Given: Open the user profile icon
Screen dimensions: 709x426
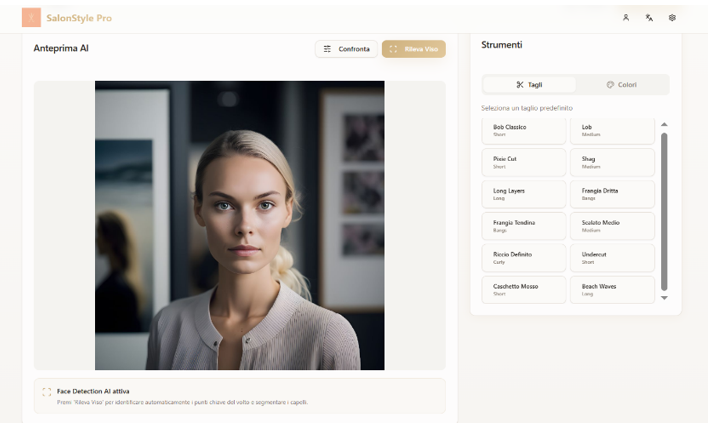Looking at the screenshot, I should pos(626,18).
